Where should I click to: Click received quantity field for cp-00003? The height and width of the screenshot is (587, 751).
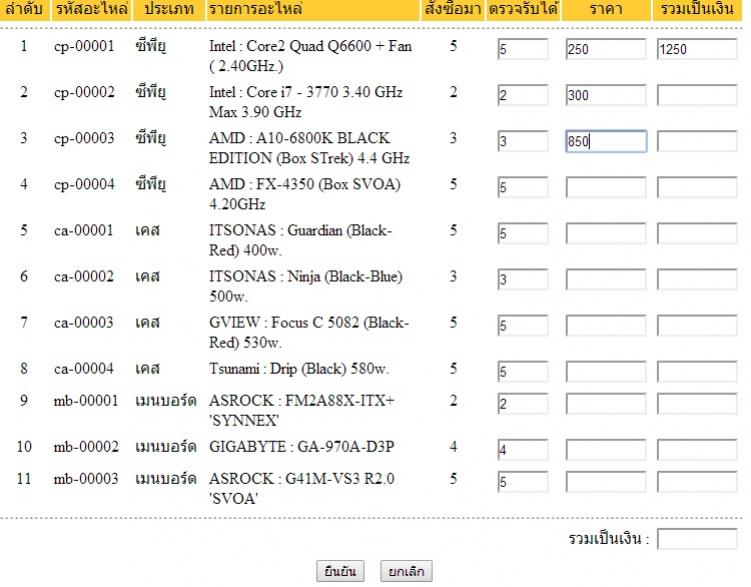click(523, 141)
